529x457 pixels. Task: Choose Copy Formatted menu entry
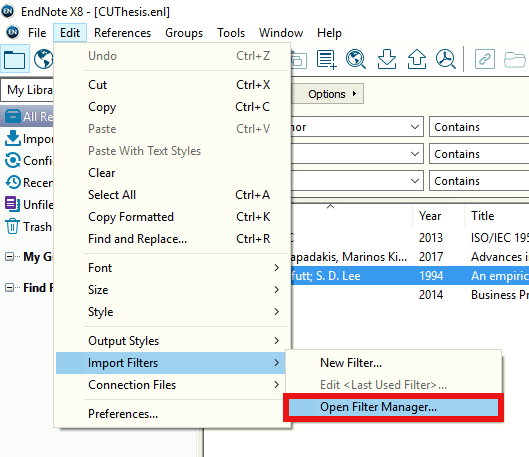tap(172, 217)
